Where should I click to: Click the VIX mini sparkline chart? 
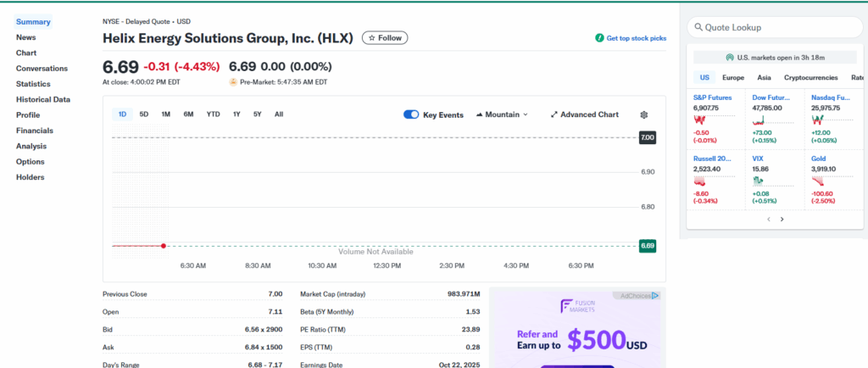[x=759, y=181]
